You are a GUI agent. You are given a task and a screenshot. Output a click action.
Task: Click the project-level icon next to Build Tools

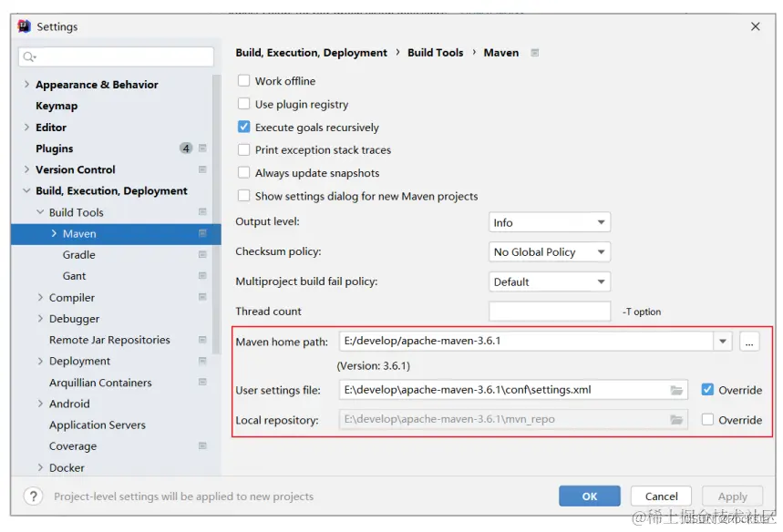[202, 212]
